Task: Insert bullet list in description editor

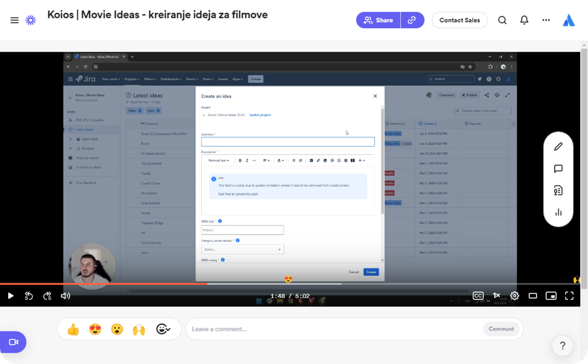Action: click(294, 161)
